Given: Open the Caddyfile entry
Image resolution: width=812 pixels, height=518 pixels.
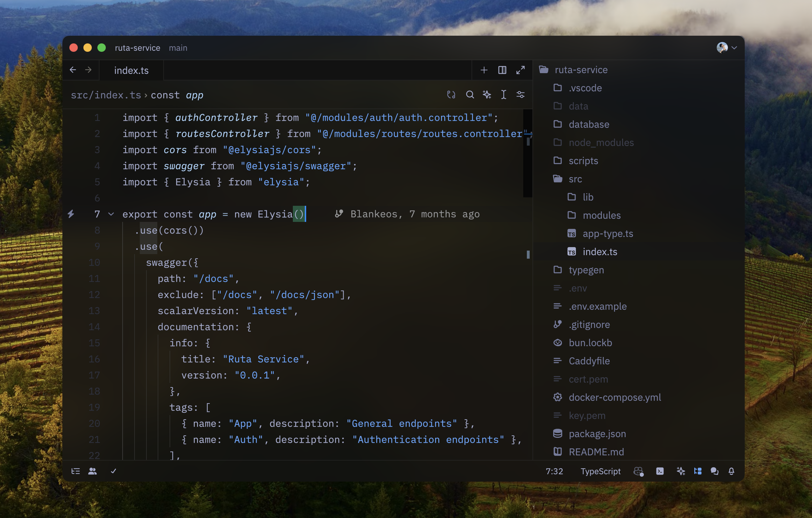Looking at the screenshot, I should (638, 361).
